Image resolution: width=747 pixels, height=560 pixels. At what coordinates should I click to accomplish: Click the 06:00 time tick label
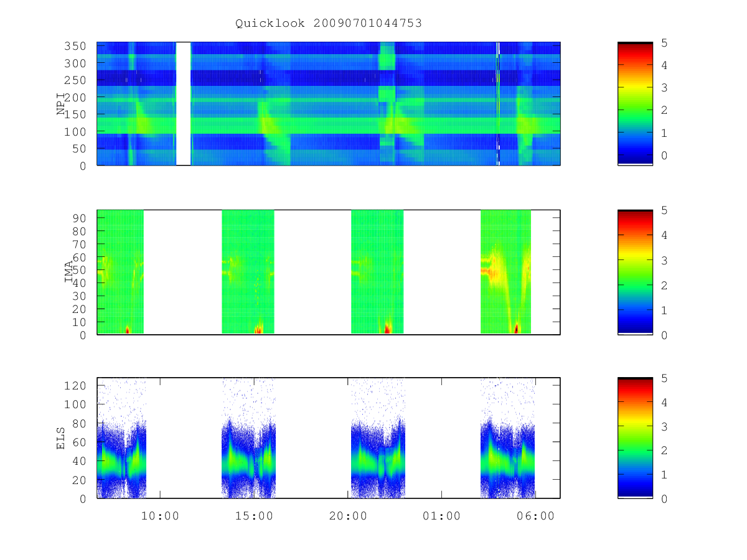(x=536, y=516)
